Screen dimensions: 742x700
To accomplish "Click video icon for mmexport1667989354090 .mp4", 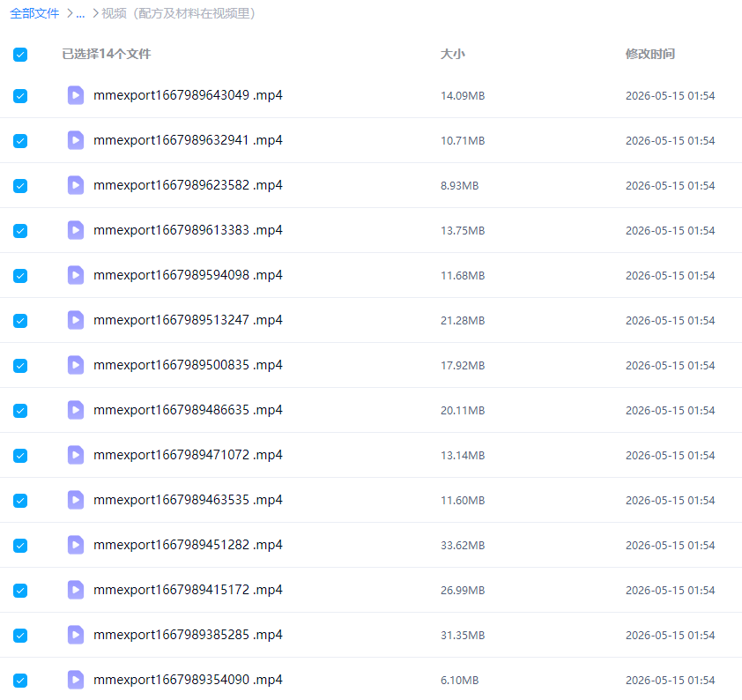I will click(x=76, y=680).
